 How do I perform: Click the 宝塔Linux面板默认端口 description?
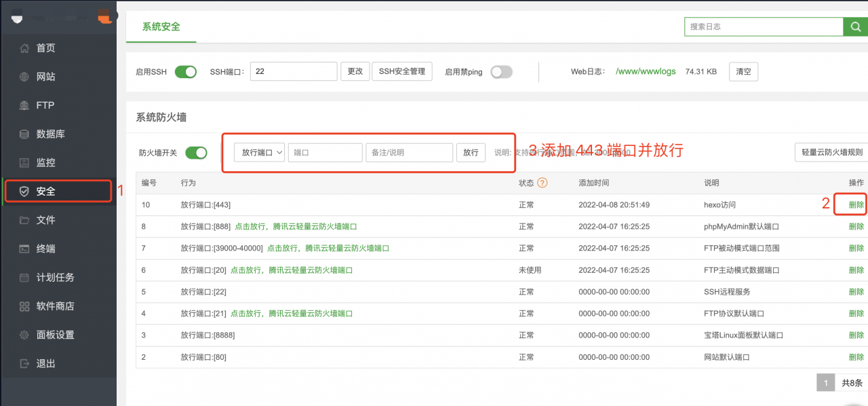pyautogui.click(x=744, y=335)
